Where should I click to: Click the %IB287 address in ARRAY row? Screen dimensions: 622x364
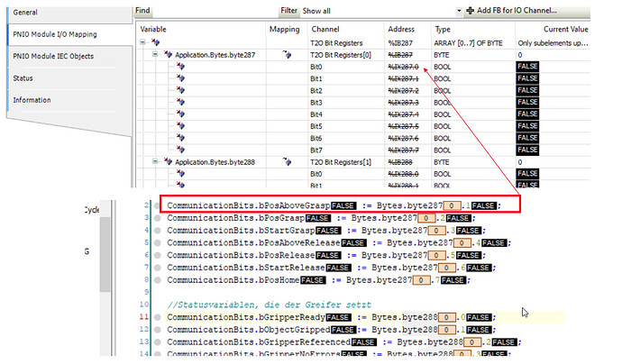coord(400,43)
